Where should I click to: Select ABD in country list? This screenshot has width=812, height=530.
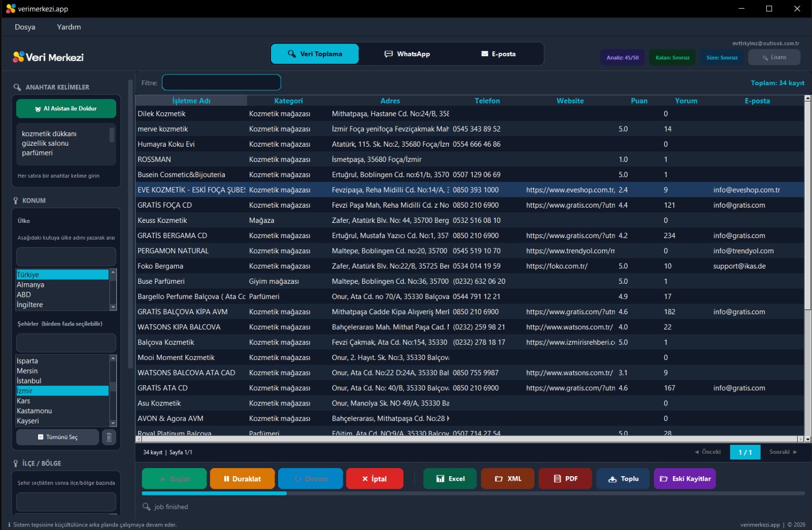coord(62,294)
